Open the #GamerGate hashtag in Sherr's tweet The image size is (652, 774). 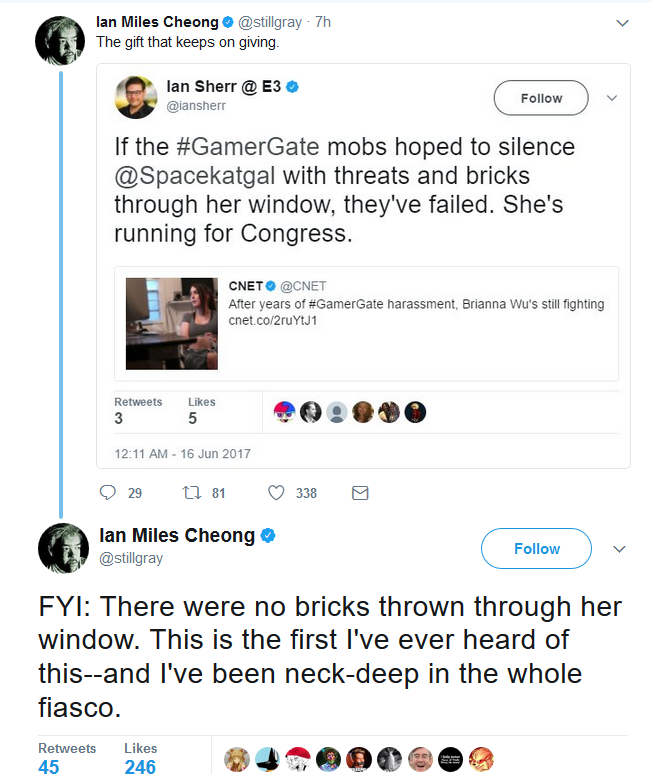pos(248,147)
